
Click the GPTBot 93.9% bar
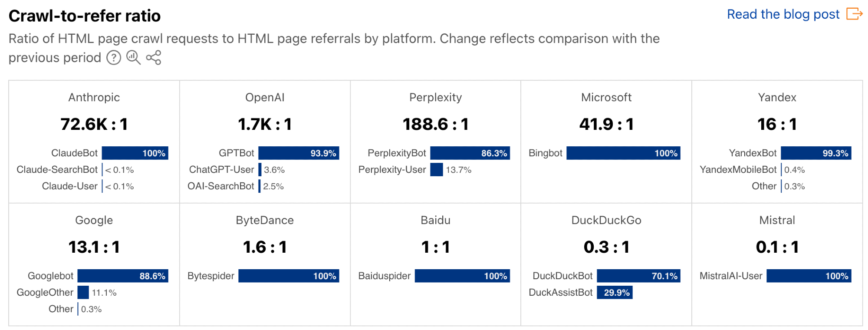pos(299,153)
